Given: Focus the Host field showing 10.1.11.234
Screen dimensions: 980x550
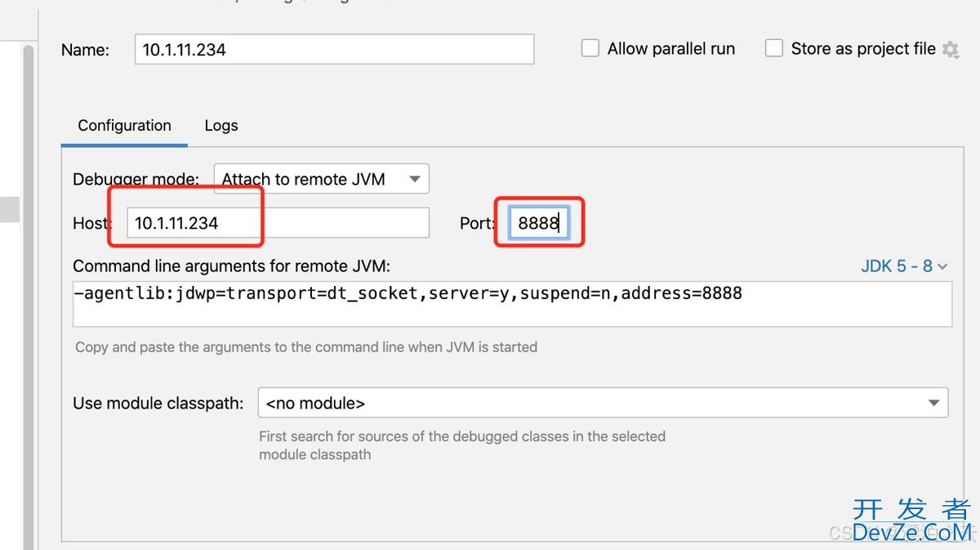Looking at the screenshot, I should [x=278, y=223].
